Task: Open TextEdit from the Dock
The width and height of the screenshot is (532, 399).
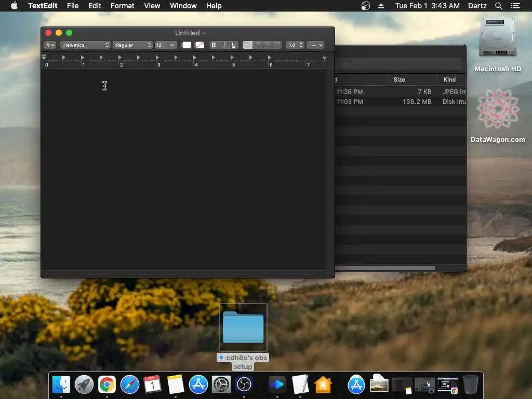Action: coord(300,384)
